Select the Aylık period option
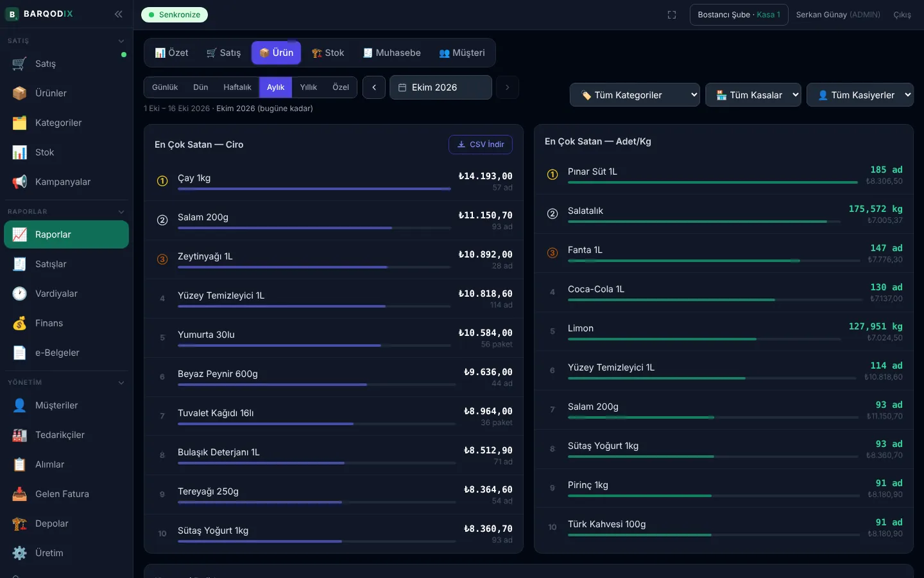The image size is (924, 578). click(x=276, y=87)
